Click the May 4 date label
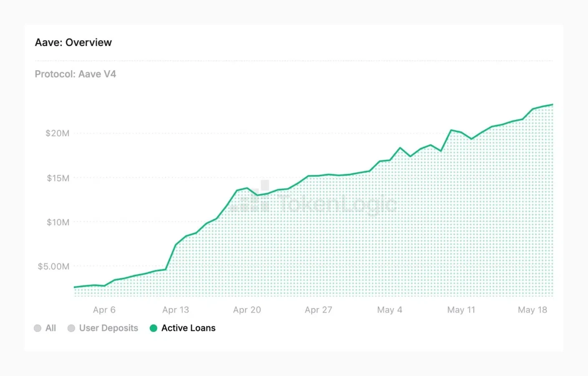The image size is (588, 376). [390, 310]
